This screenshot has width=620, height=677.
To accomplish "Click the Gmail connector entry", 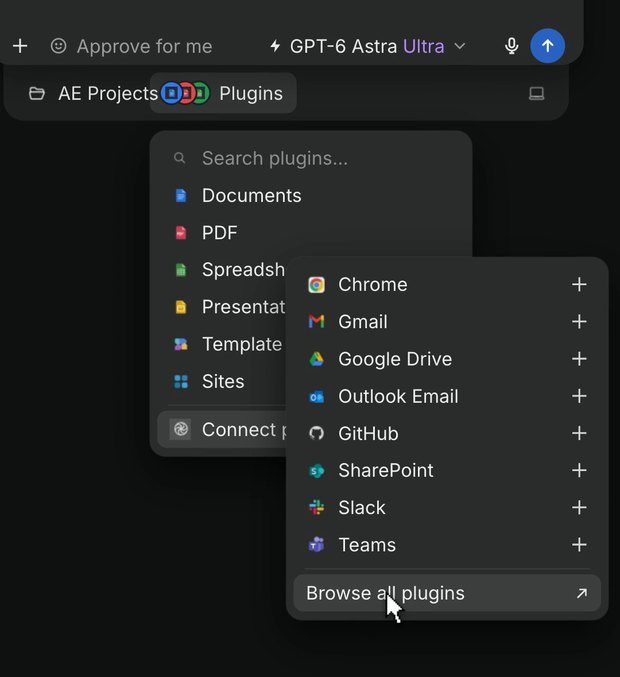I will tap(447, 322).
